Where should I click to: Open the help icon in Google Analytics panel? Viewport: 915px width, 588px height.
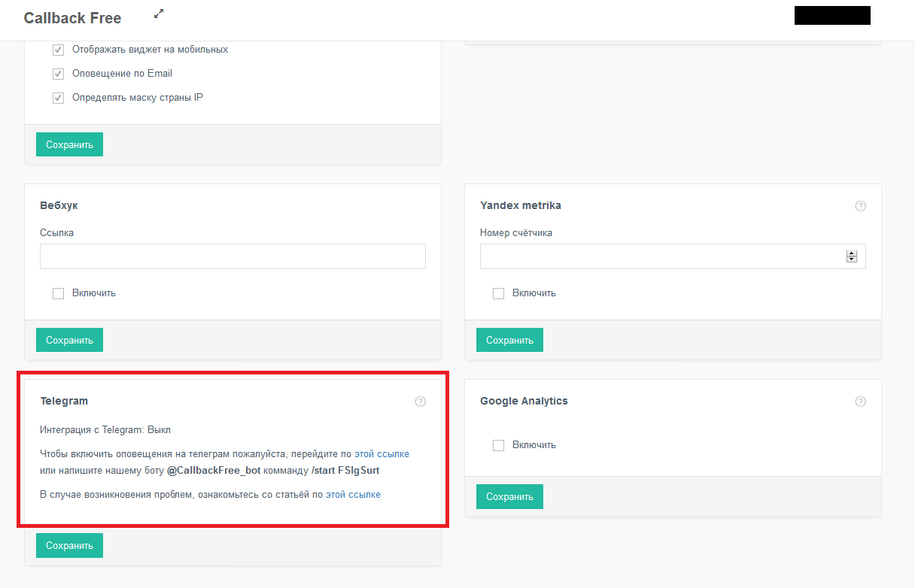click(x=861, y=402)
